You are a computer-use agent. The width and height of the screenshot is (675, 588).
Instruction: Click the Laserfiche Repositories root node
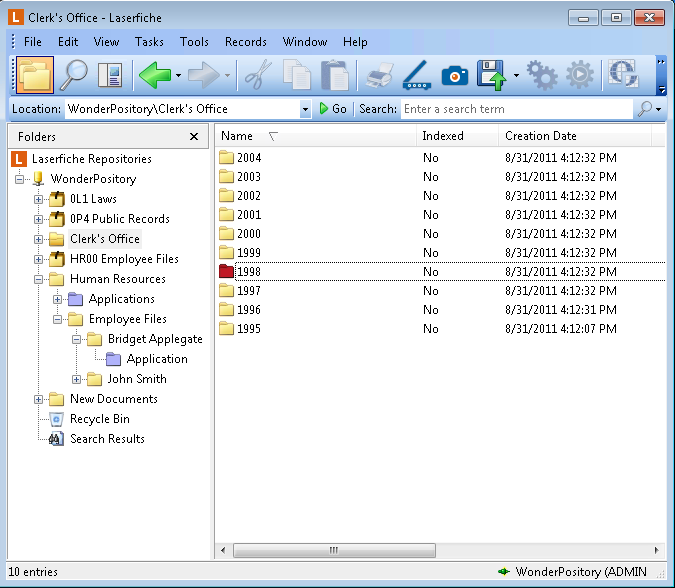click(91, 159)
